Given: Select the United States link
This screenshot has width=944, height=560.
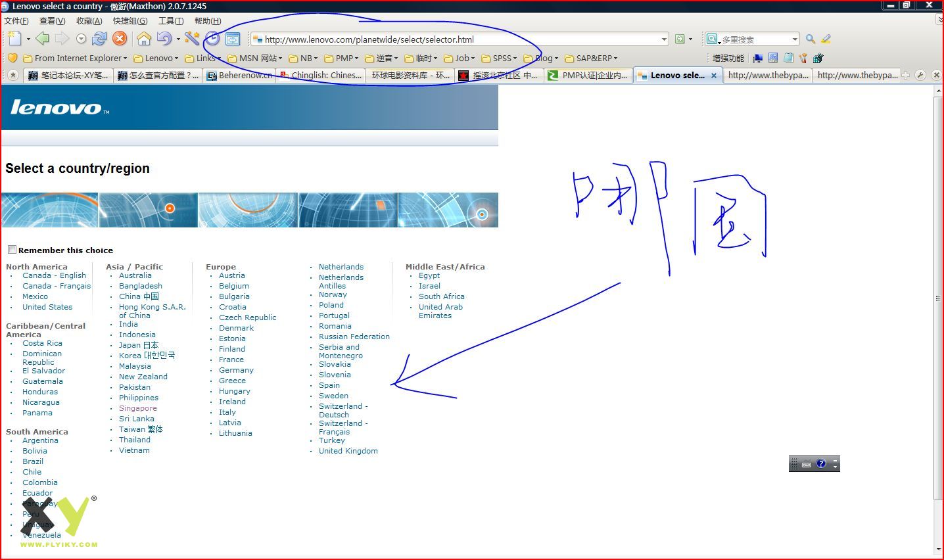Looking at the screenshot, I should pos(47,307).
